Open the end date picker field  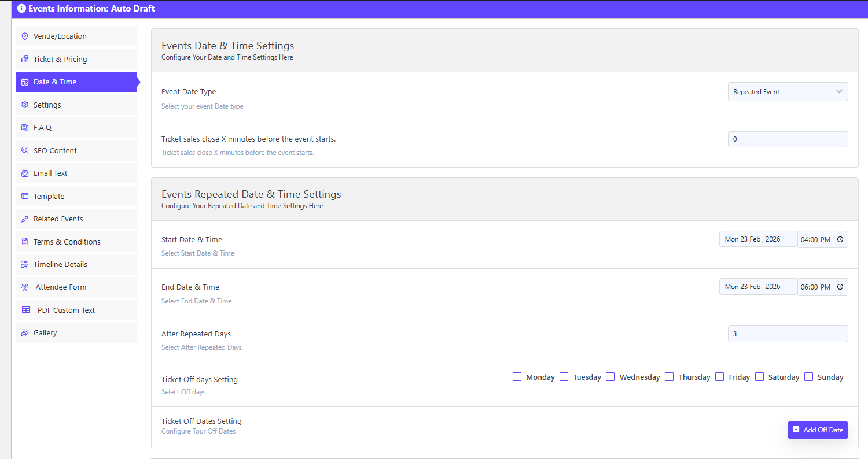pos(757,287)
